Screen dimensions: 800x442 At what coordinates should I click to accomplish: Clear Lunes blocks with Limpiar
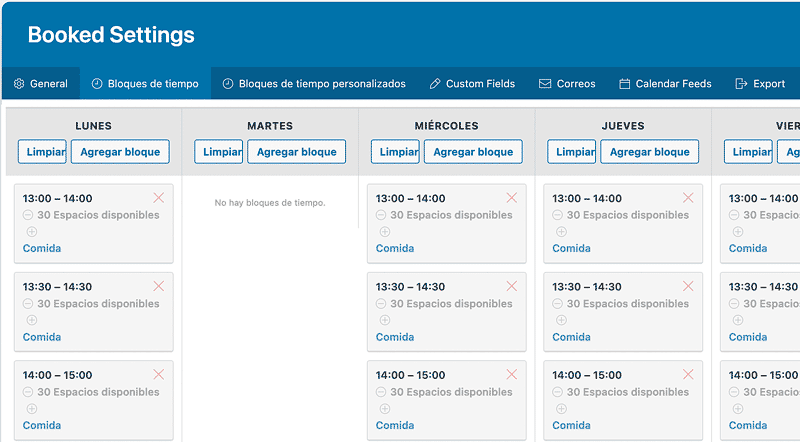42,152
